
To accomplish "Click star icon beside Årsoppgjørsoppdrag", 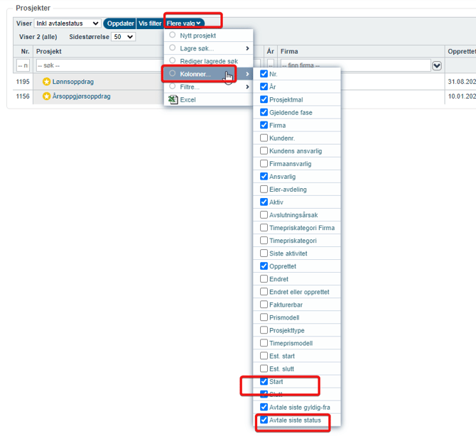I will (47, 97).
